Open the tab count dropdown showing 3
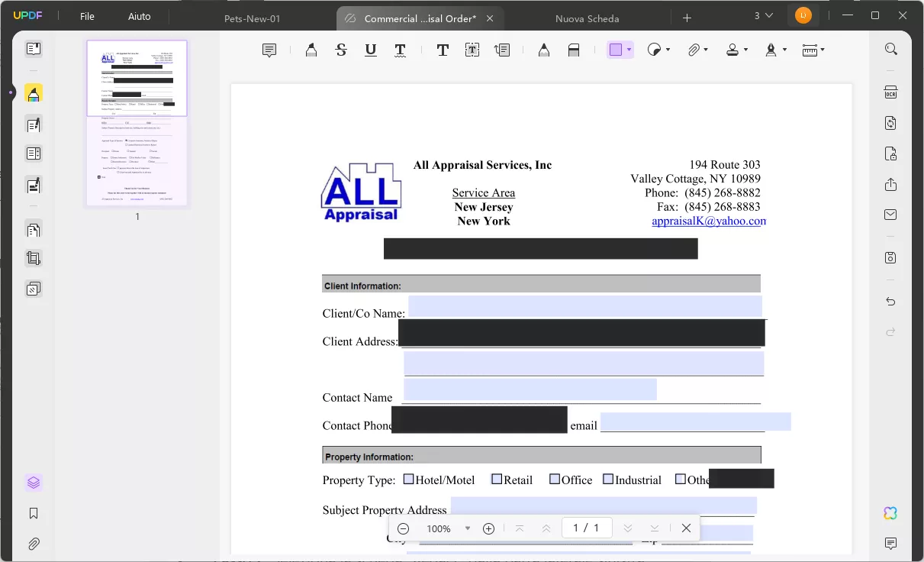924x562 pixels. tap(763, 16)
